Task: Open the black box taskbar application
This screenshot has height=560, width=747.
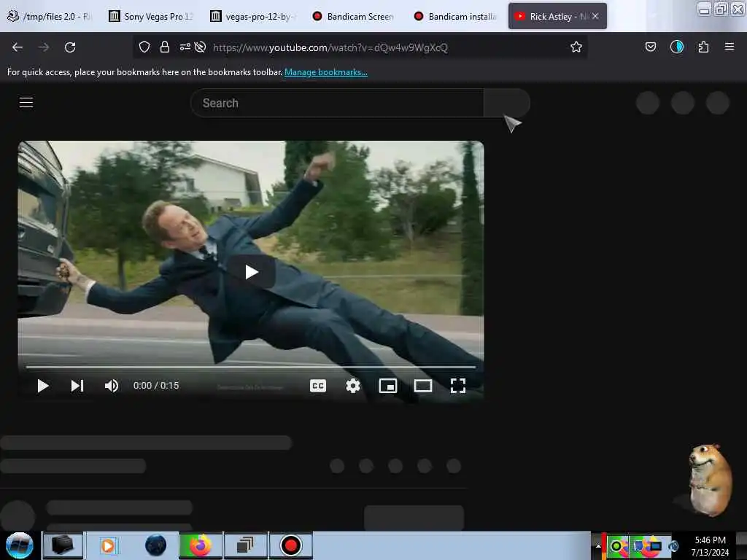Action: (x=63, y=545)
